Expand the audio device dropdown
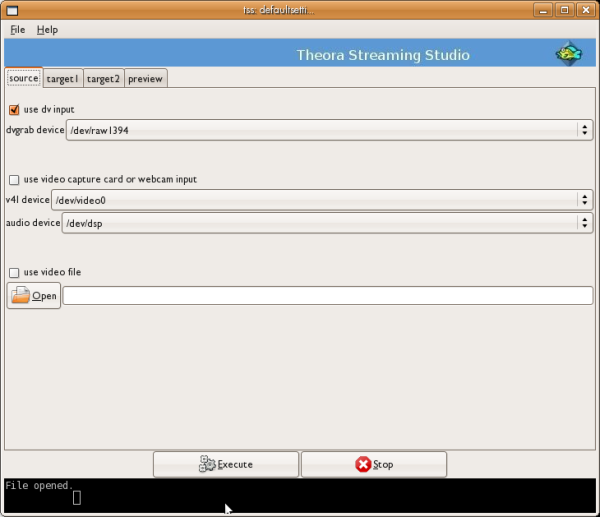 point(583,223)
